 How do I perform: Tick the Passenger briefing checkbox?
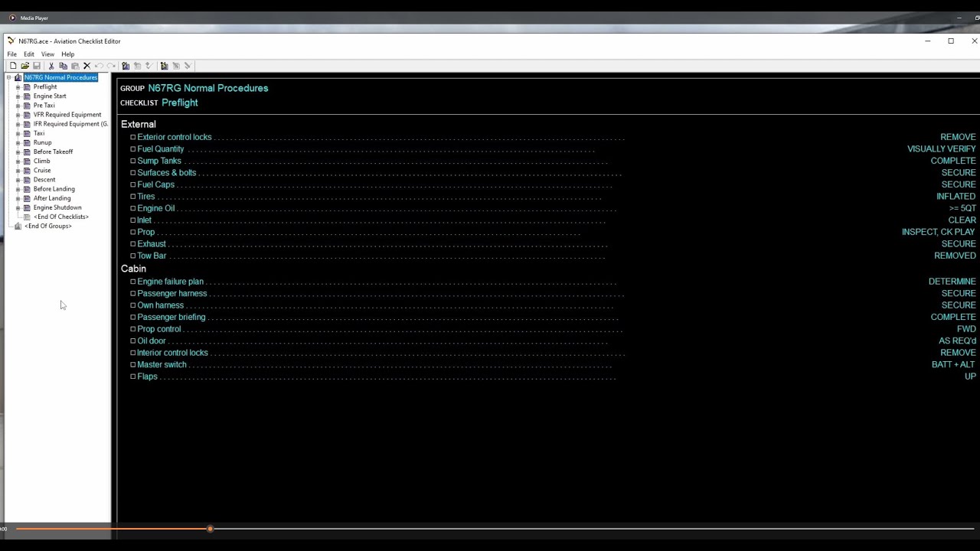[x=132, y=317]
